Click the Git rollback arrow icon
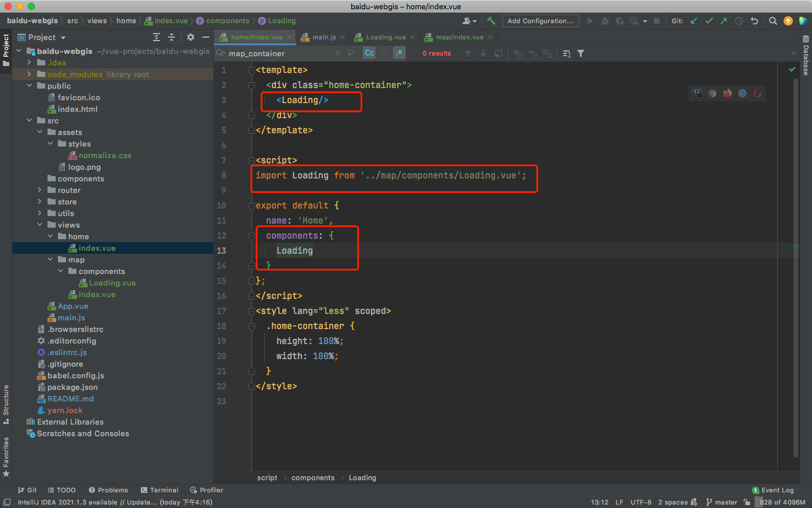This screenshot has width=812, height=508. tap(754, 21)
